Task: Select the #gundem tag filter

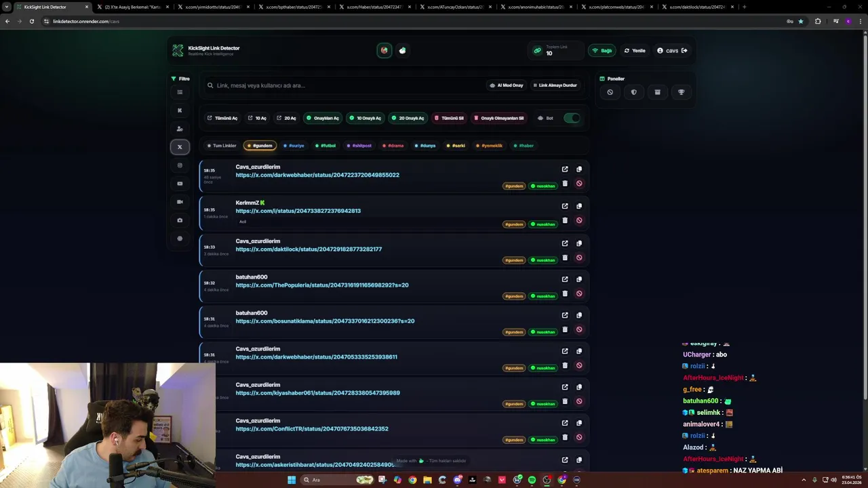Action: [x=260, y=146]
